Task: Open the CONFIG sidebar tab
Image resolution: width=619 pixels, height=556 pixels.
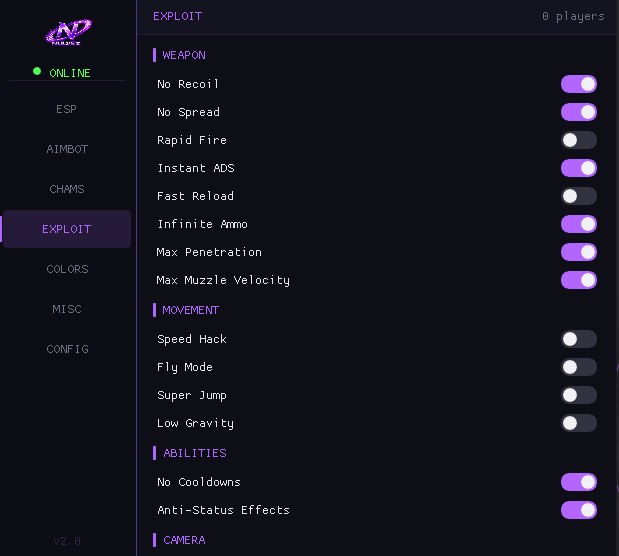Action: click(x=66, y=349)
